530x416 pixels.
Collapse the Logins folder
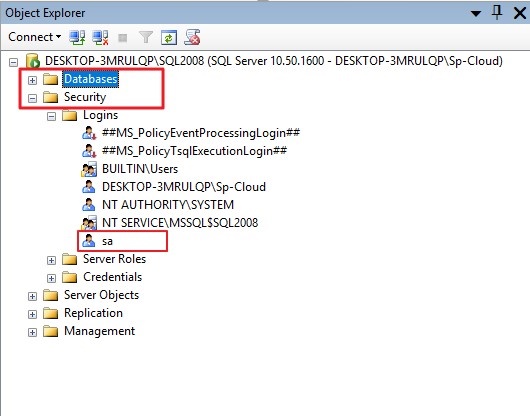tap(51, 117)
